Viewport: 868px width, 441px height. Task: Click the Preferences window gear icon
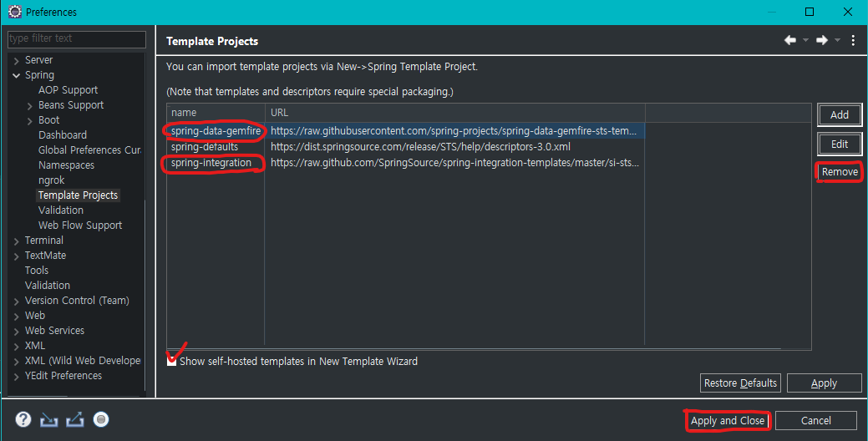coord(15,12)
